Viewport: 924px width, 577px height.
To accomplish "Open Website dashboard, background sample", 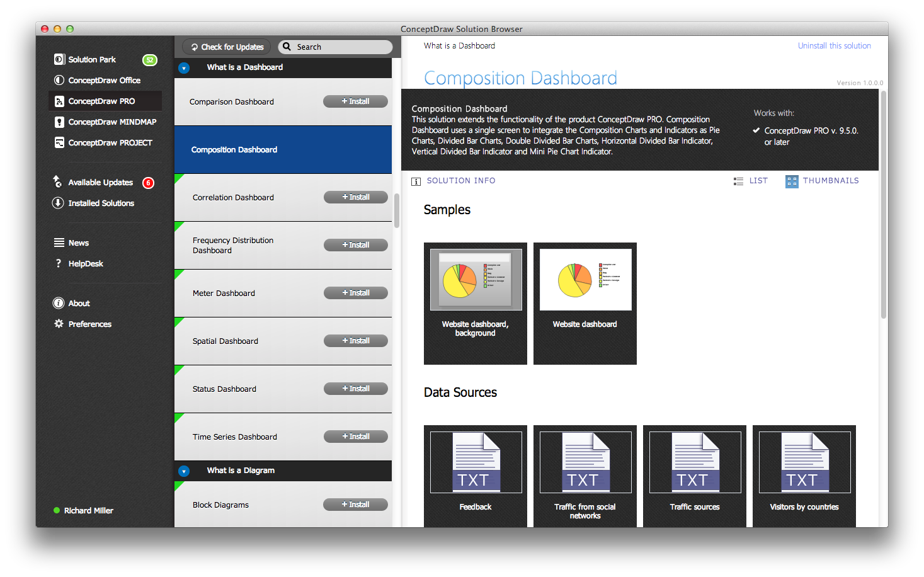I will click(x=476, y=304).
